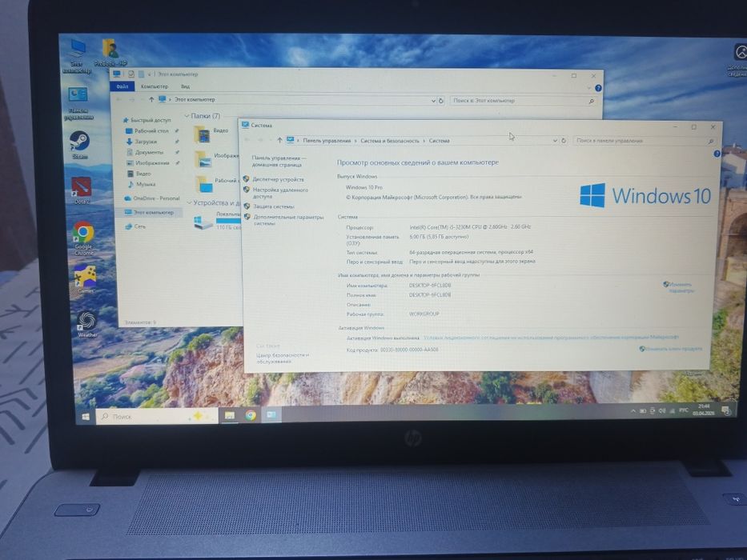
Task: Refresh the System window address bar
Action: (564, 141)
